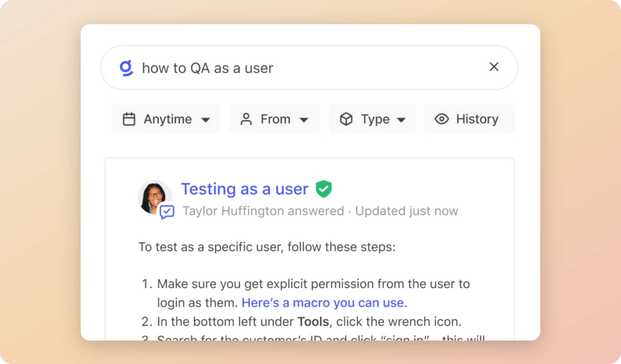The image size is (621, 364).
Task: Clear the search query with X
Action: point(494,67)
